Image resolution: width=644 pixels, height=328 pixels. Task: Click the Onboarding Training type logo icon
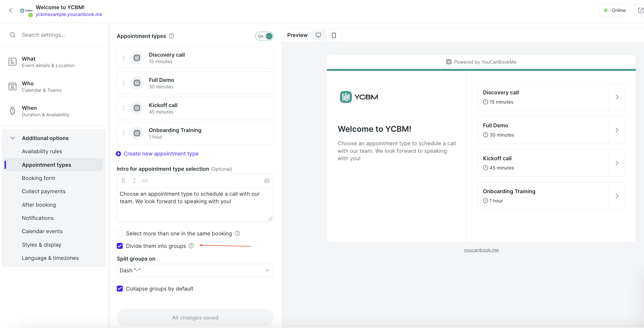[137, 133]
